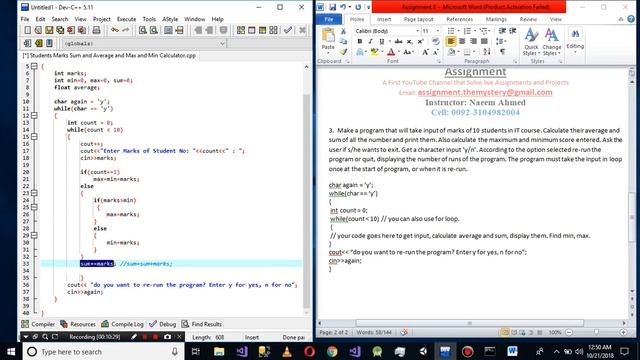Click the Open file icon in Dev-C++
640x360 pixels.
tap(38, 30)
